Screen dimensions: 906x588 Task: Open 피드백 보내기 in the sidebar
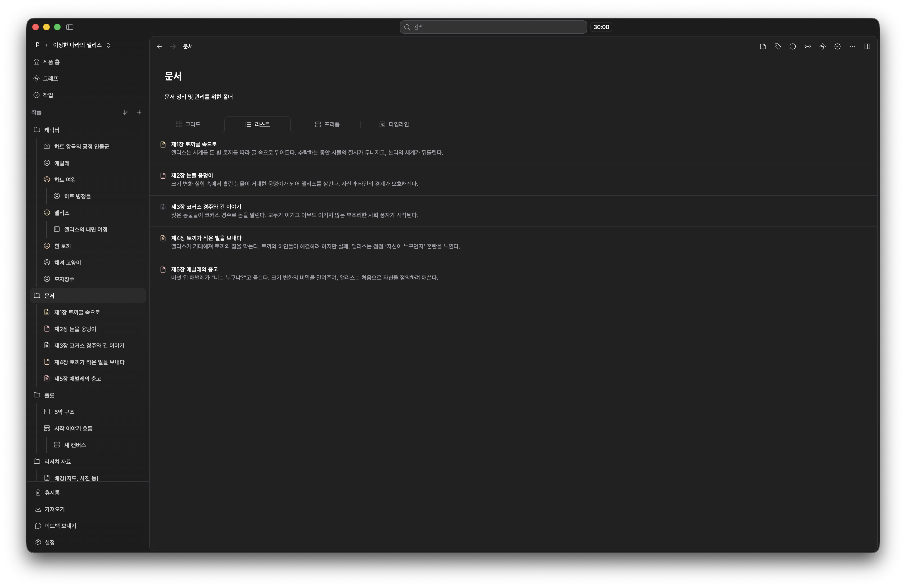[x=60, y=526]
